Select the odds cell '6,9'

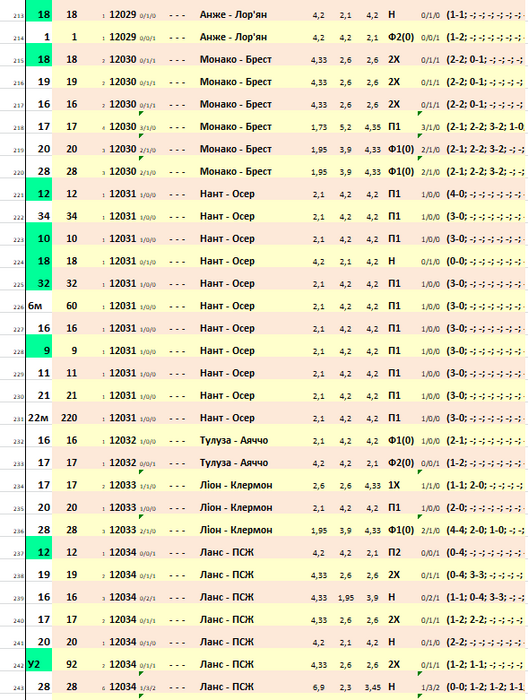(319, 688)
